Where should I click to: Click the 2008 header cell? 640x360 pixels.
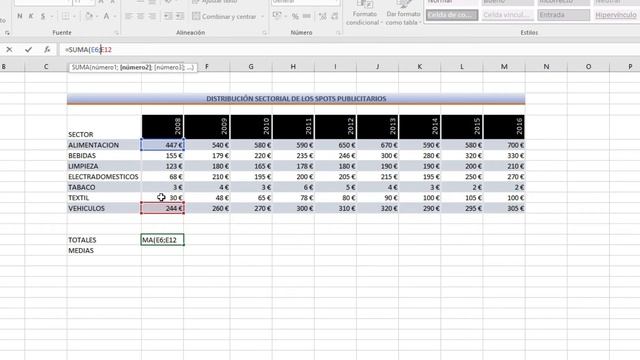162,127
